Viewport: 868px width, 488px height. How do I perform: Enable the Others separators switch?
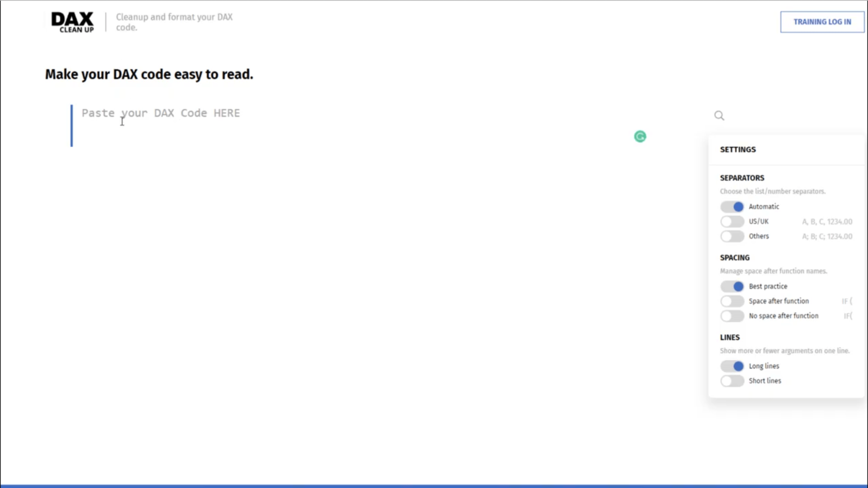[732, 237]
